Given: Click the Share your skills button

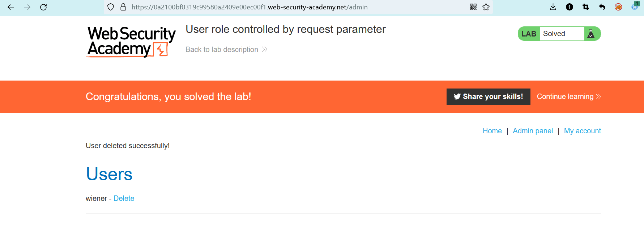Looking at the screenshot, I should 488,97.
